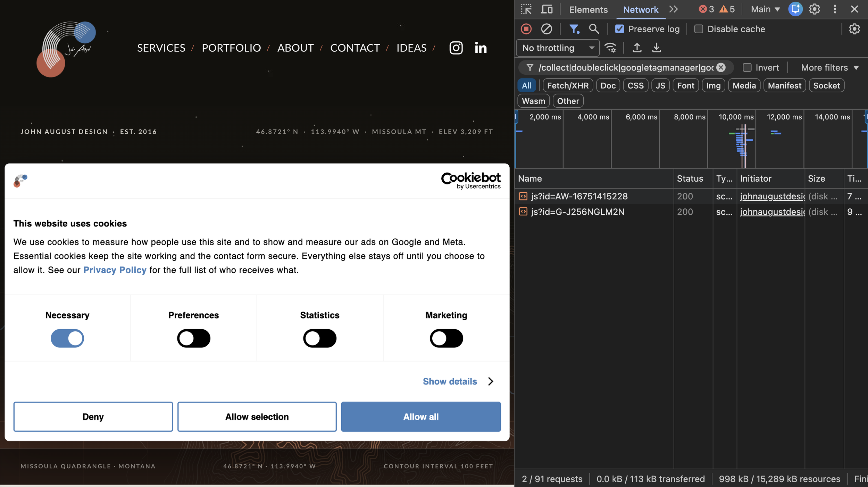This screenshot has height=487, width=868.
Task: Activate the inspect element picker icon
Action: point(526,9)
